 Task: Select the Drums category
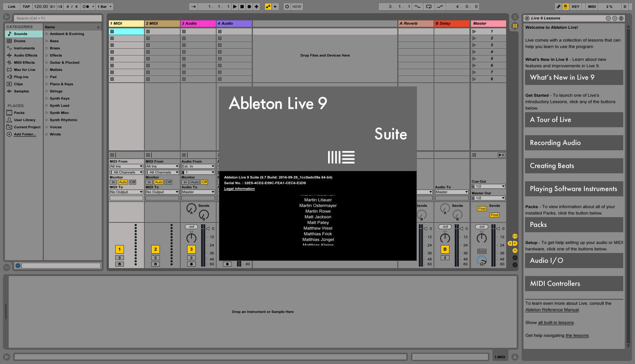(24, 41)
